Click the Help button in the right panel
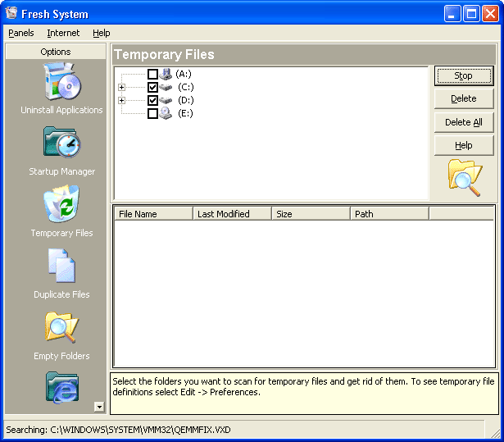 pos(464,145)
